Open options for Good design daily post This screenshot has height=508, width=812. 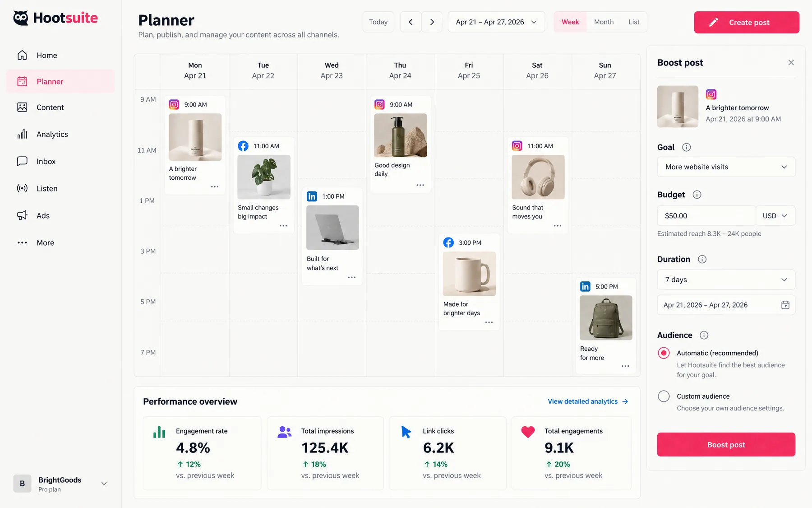pyautogui.click(x=420, y=185)
